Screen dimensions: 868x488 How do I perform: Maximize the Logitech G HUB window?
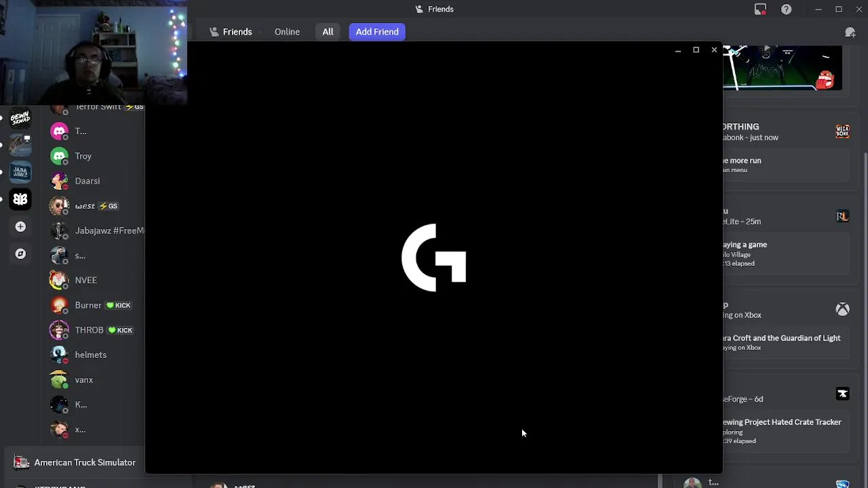click(x=696, y=50)
